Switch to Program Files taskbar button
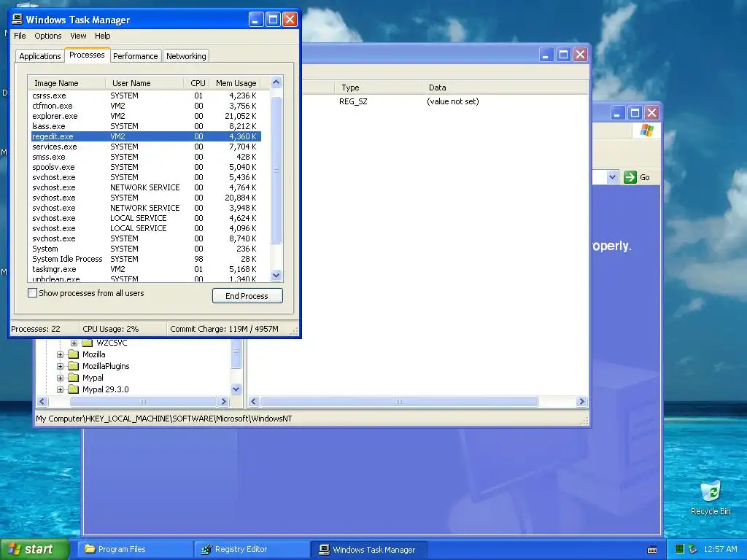This screenshot has height=560, width=747. 135,550
